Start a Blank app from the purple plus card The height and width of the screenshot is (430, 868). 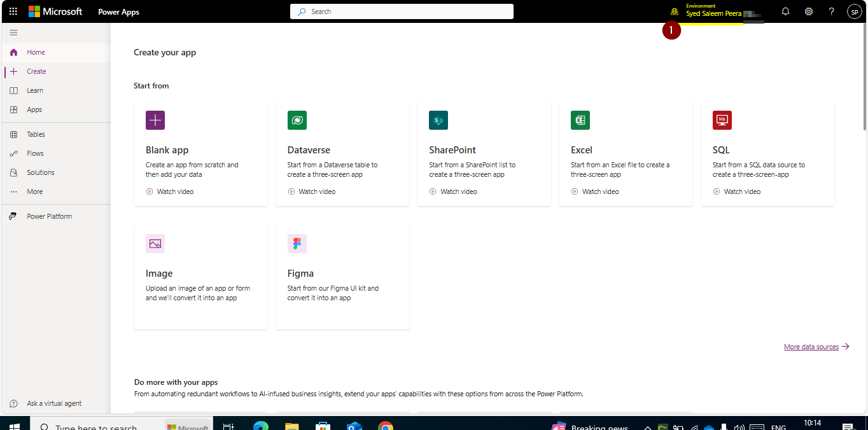click(200, 153)
